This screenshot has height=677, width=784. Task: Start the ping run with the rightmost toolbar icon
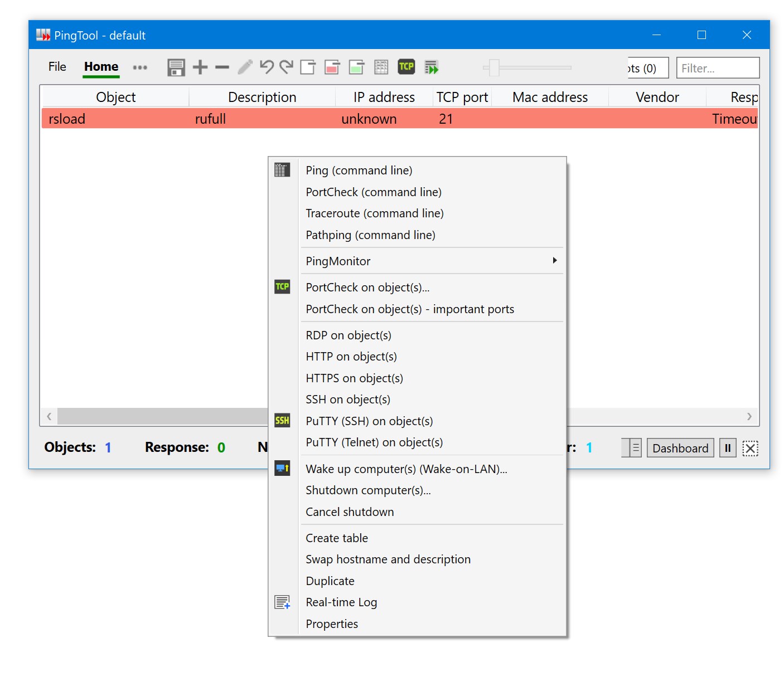tap(432, 67)
